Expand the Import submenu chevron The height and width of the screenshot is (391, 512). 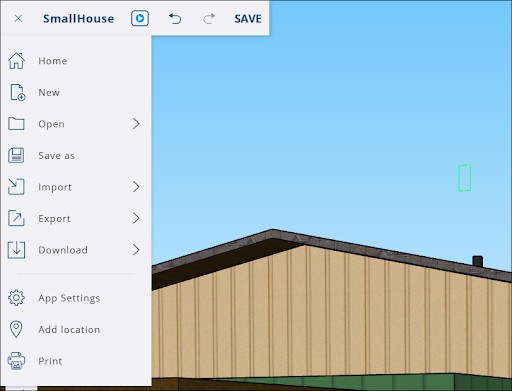(136, 187)
